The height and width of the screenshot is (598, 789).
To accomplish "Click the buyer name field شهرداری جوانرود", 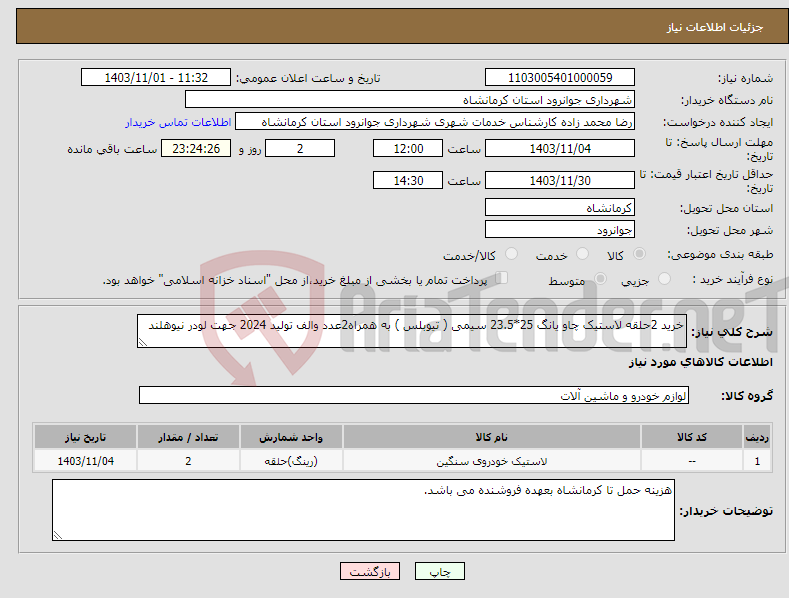I will [x=410, y=99].
